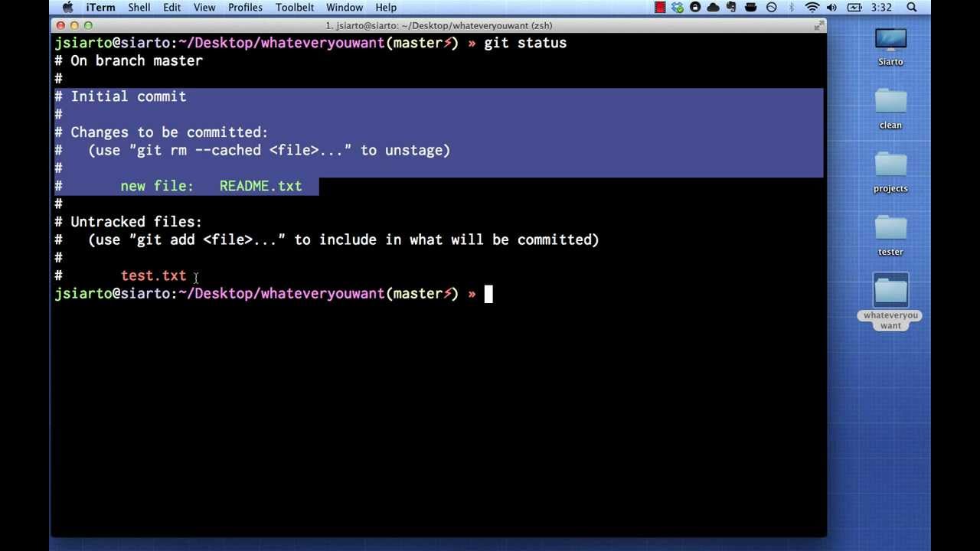
Task: Click the red film-strip menu bar icon
Action: (x=660, y=8)
